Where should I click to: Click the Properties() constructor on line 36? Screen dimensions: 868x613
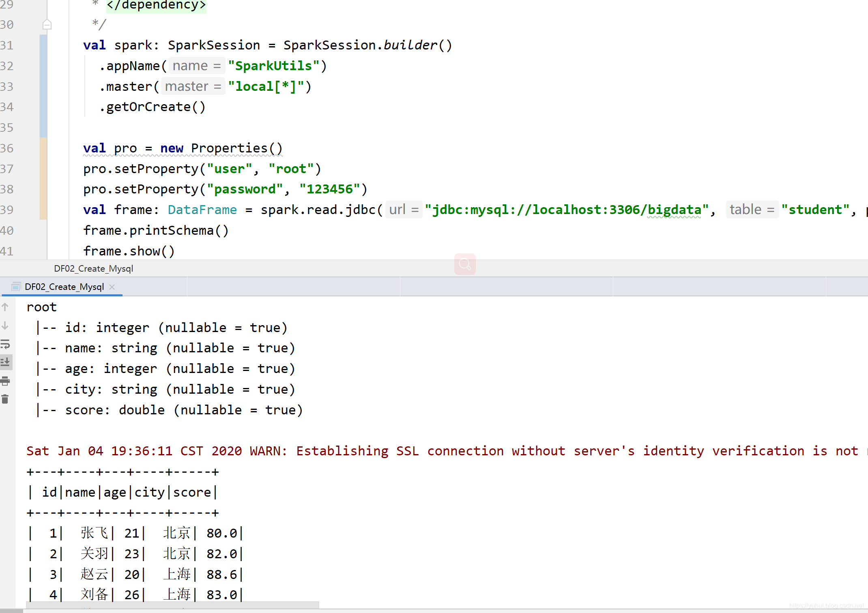tap(237, 148)
